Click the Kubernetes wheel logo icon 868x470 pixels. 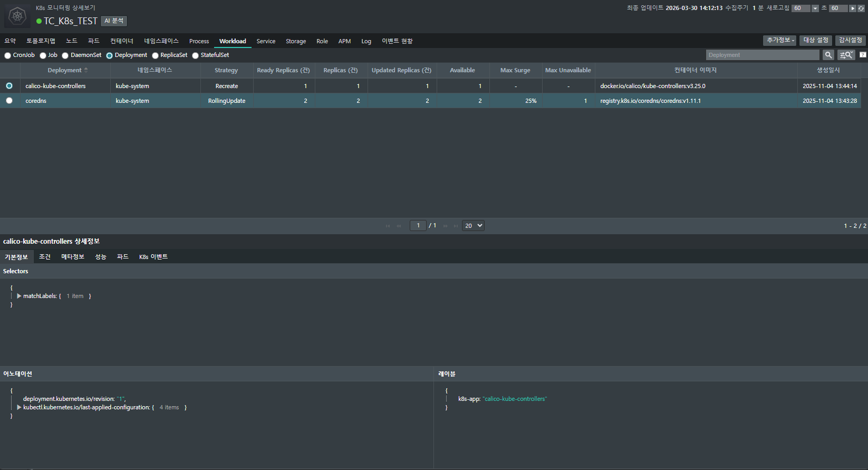pyautogui.click(x=17, y=16)
